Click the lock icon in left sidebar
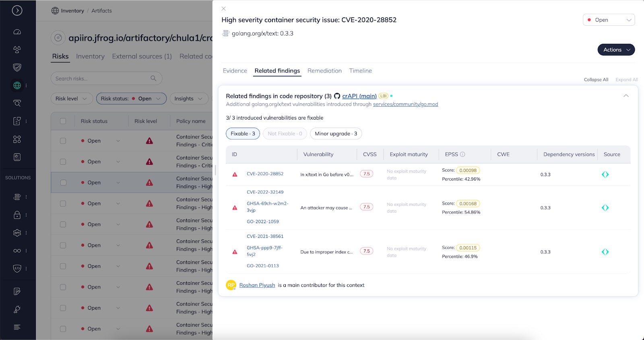The image size is (644, 340). pos(17,215)
